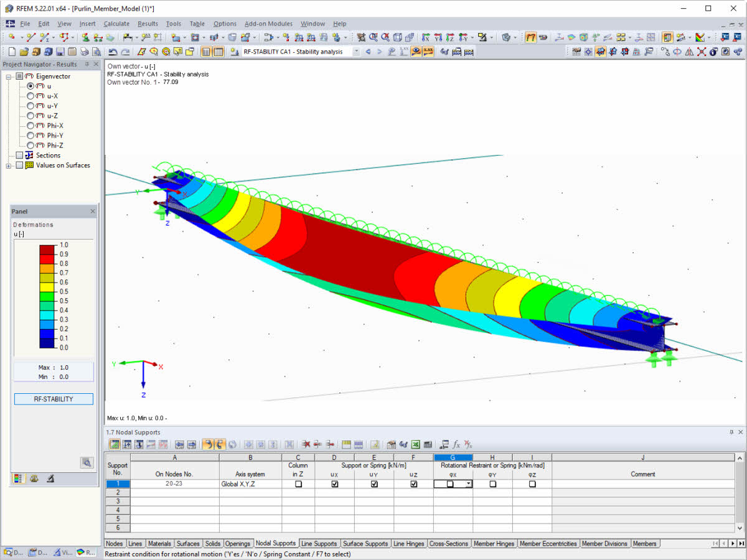
Task: Open the Calculate menu
Action: (x=116, y=24)
